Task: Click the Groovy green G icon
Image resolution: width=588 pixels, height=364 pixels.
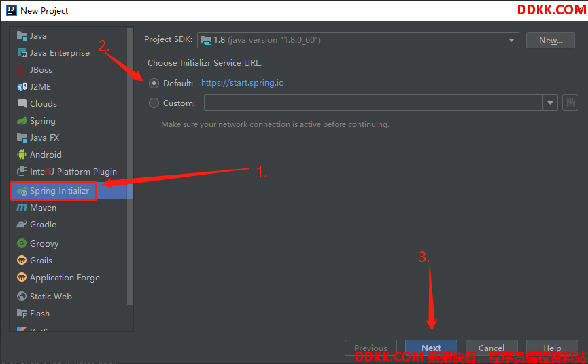Action: click(x=22, y=243)
